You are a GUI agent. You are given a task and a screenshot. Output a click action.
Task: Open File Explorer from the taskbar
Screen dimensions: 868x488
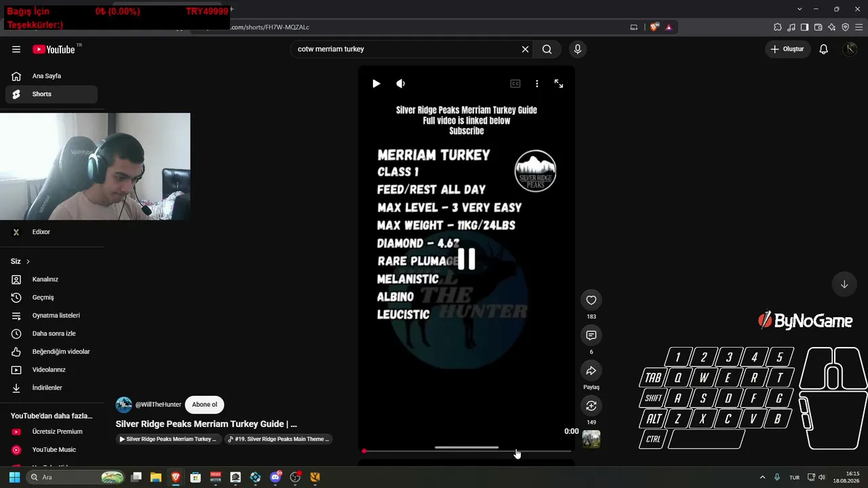[x=156, y=477]
